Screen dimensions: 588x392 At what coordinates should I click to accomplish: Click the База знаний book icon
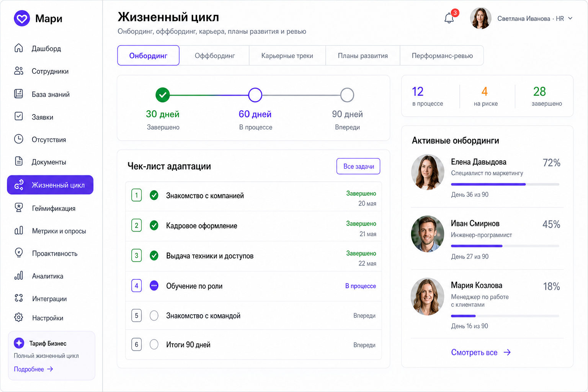[19, 94]
